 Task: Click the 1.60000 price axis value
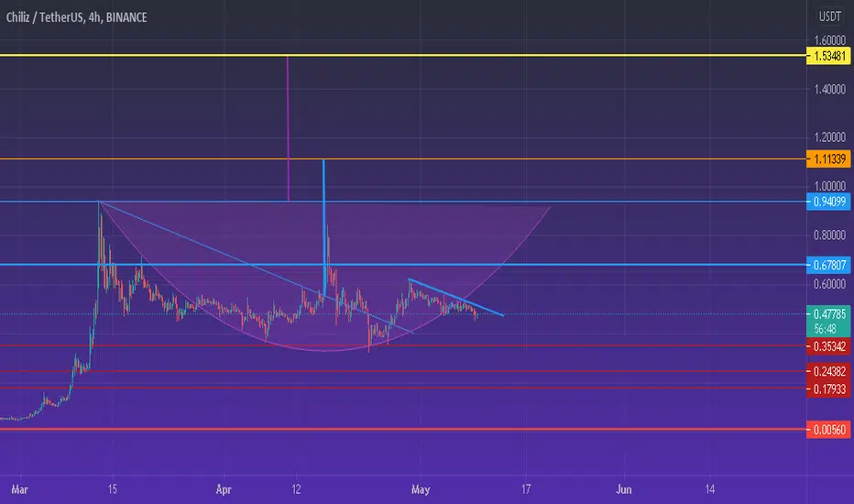829,40
